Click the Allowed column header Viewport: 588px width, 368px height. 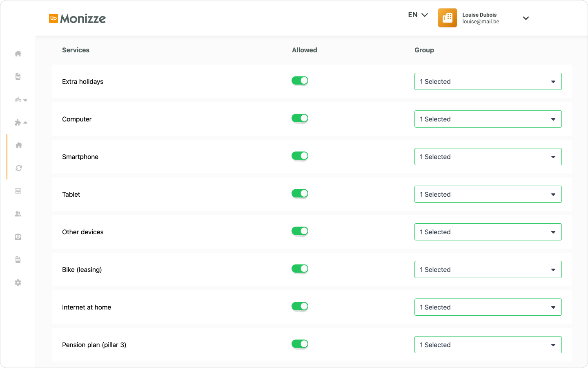click(304, 50)
